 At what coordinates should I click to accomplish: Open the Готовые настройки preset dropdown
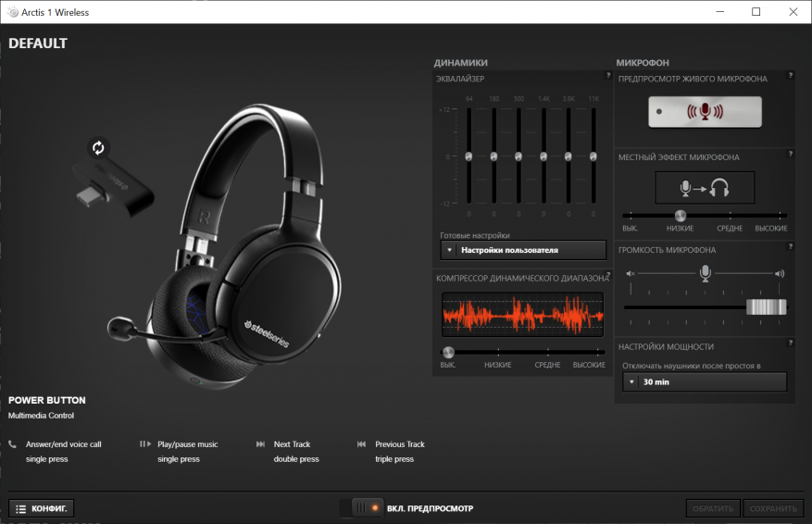click(x=523, y=250)
